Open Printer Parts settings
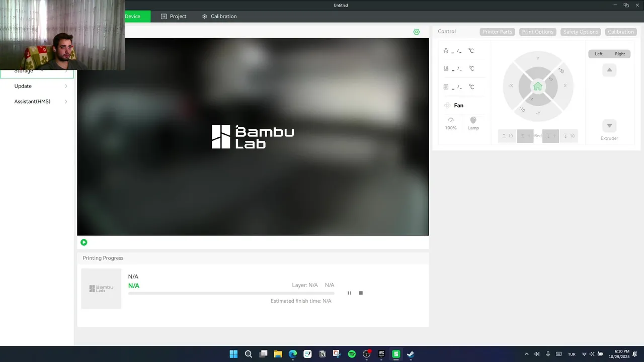The image size is (644, 362). point(497,32)
